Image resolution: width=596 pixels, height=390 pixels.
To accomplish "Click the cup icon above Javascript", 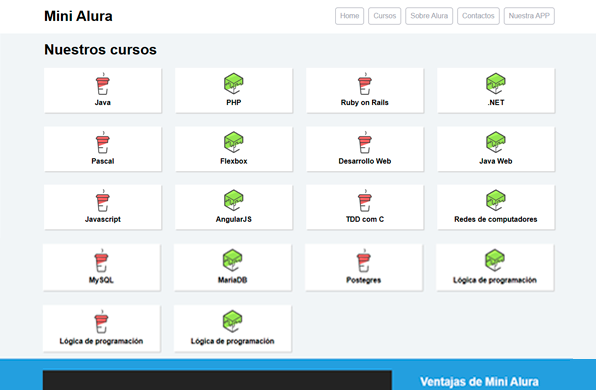I will (x=103, y=200).
